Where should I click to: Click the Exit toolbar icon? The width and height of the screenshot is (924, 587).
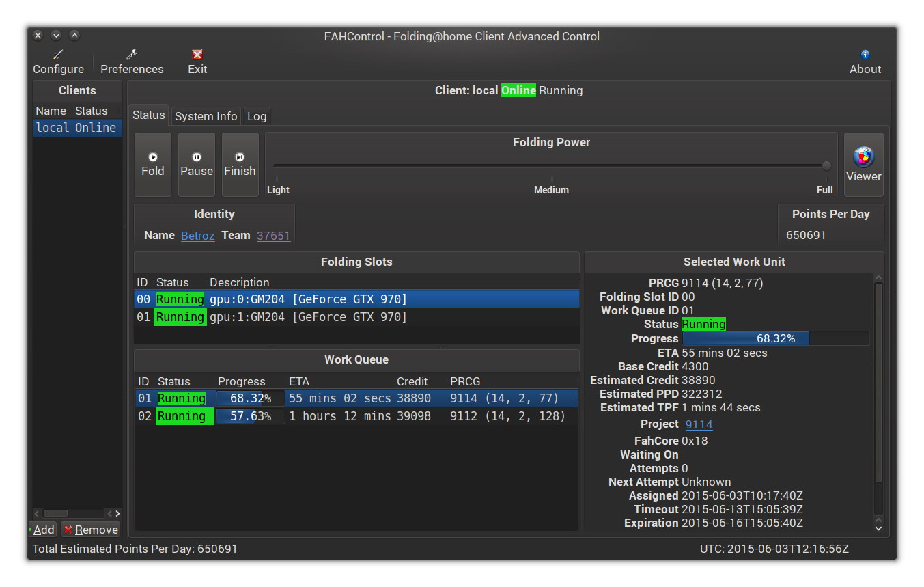click(x=197, y=62)
